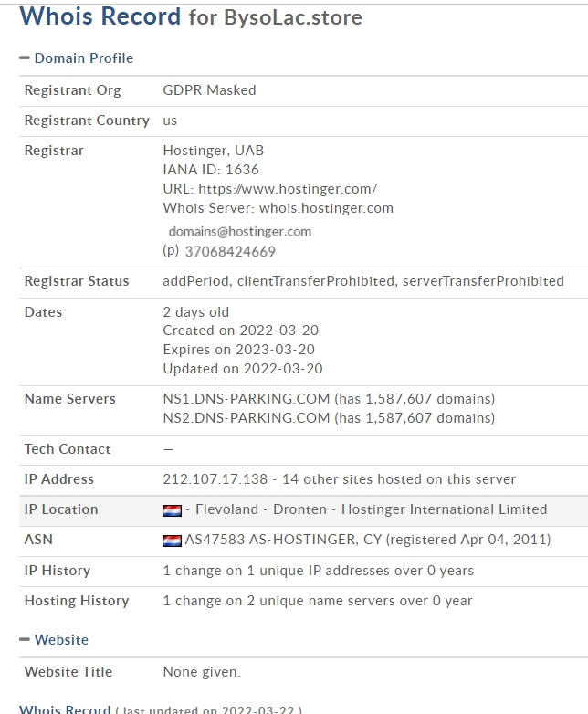Click the 'Whois Record for BysoLac.store' heading
The image size is (588, 714).
point(191,16)
